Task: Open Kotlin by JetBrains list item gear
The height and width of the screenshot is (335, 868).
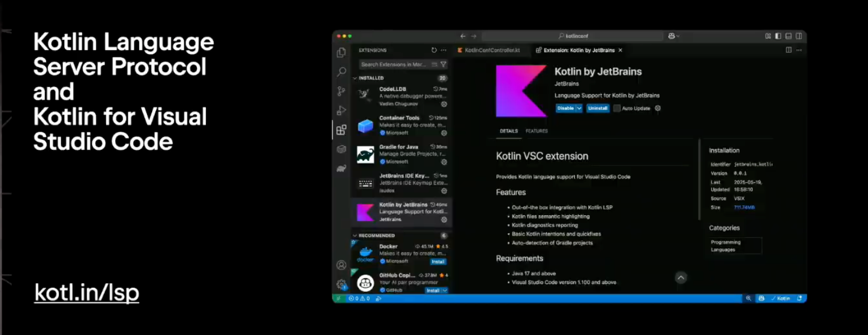Action: [444, 220]
